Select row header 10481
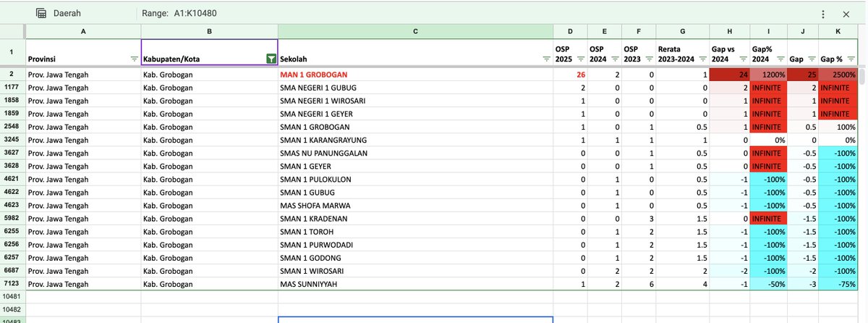 coord(12,296)
